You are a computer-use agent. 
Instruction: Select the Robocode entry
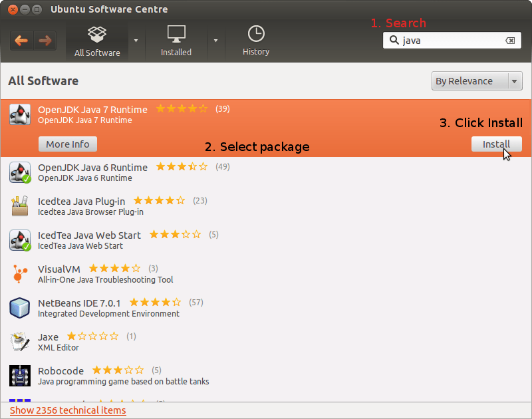tap(266, 376)
